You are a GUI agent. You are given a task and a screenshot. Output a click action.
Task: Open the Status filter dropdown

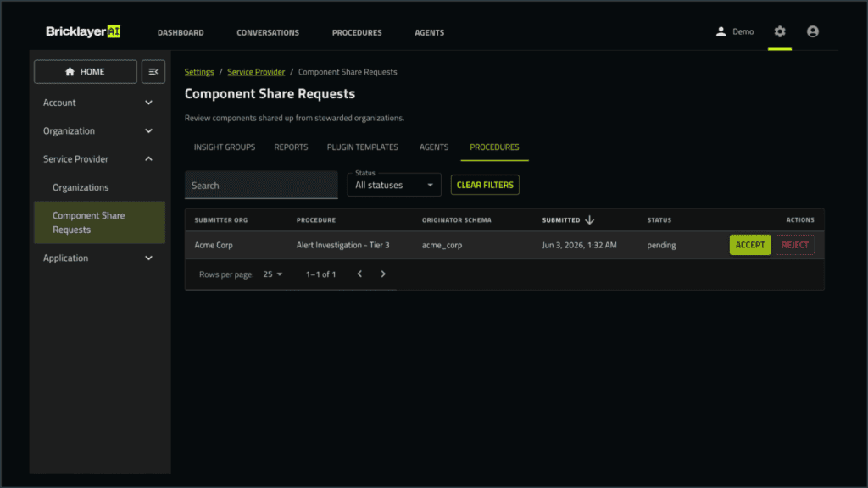pos(394,185)
